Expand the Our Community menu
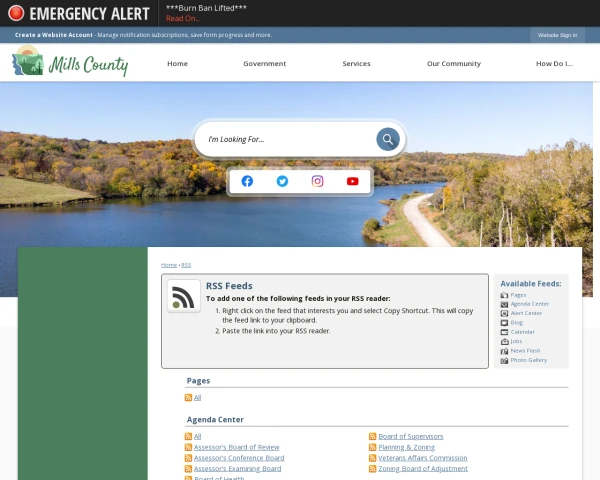600x480 pixels. 453,64
